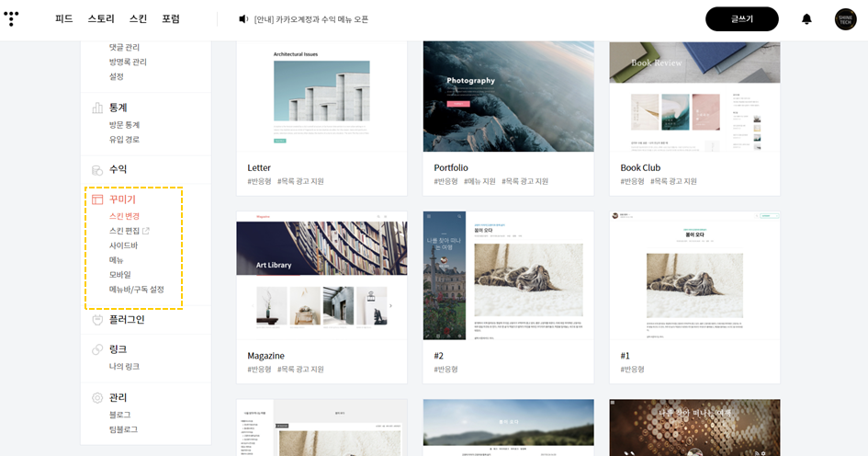Image resolution: width=868 pixels, height=456 pixels.
Task: Open the 꾸미기 section heading
Action: 122,199
